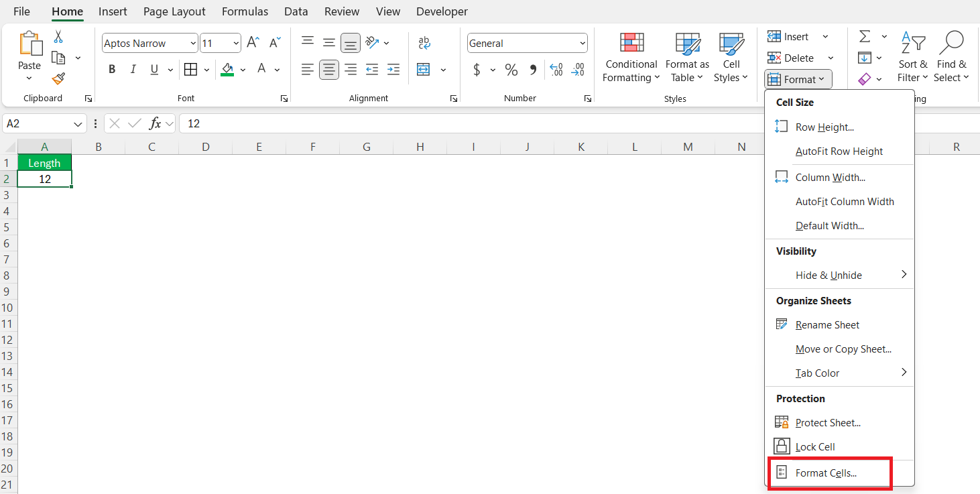Select Format Cells menu entry
This screenshot has width=980, height=494.
click(840, 473)
